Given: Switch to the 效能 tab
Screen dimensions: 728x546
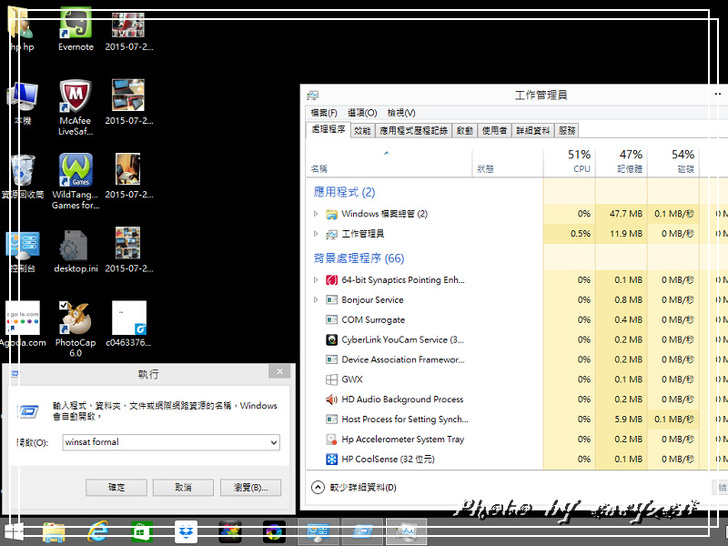Looking at the screenshot, I should pos(362,130).
